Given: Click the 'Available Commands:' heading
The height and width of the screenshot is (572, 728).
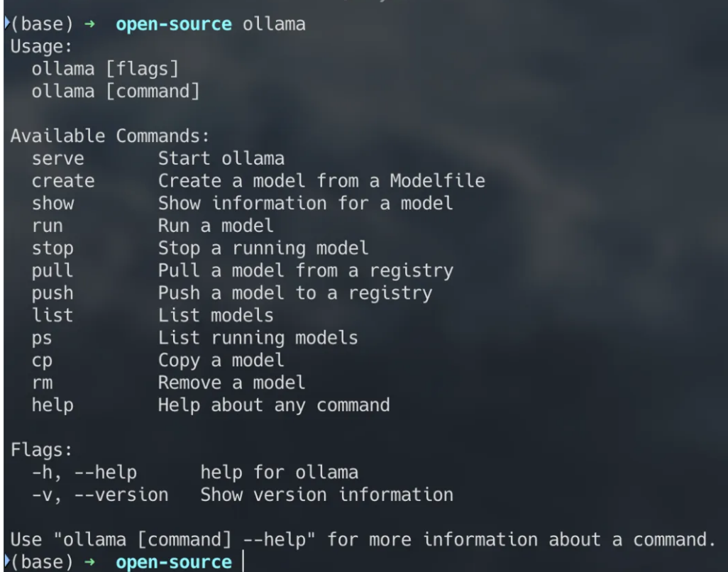Looking at the screenshot, I should tap(110, 136).
